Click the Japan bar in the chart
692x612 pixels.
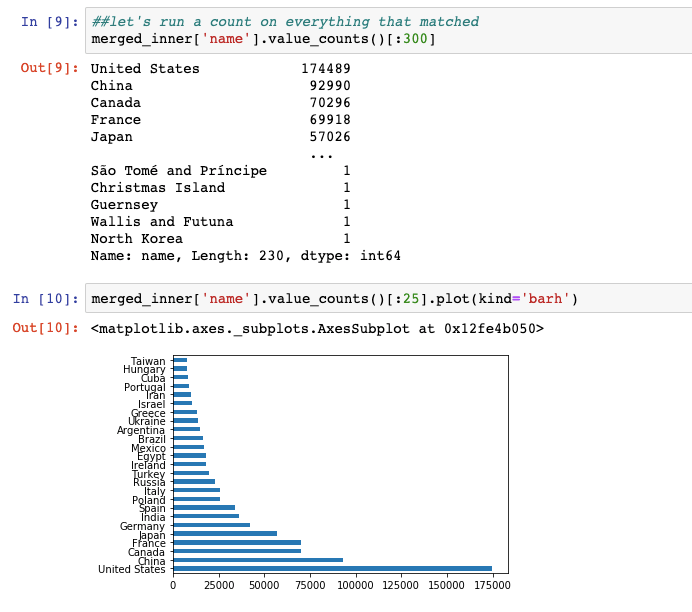click(x=225, y=534)
